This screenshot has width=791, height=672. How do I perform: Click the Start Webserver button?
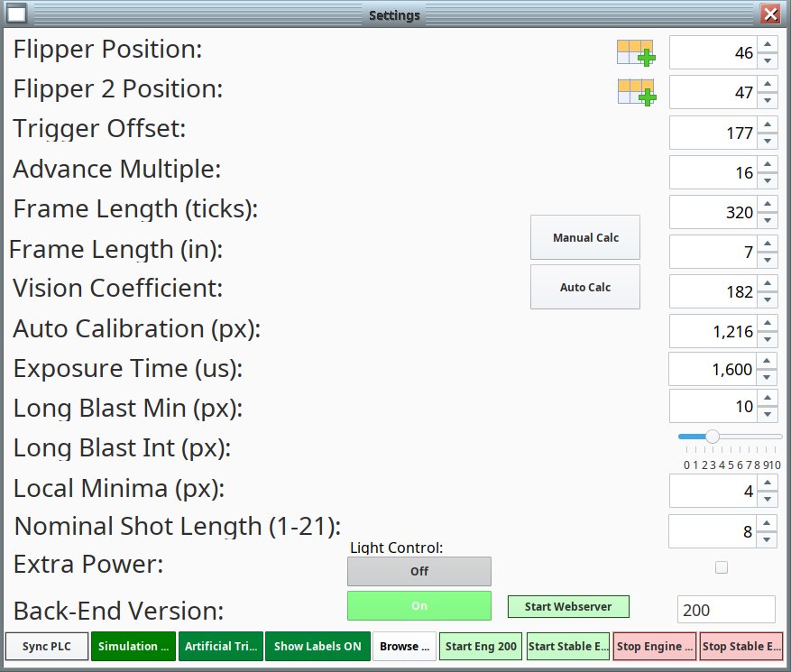point(568,606)
